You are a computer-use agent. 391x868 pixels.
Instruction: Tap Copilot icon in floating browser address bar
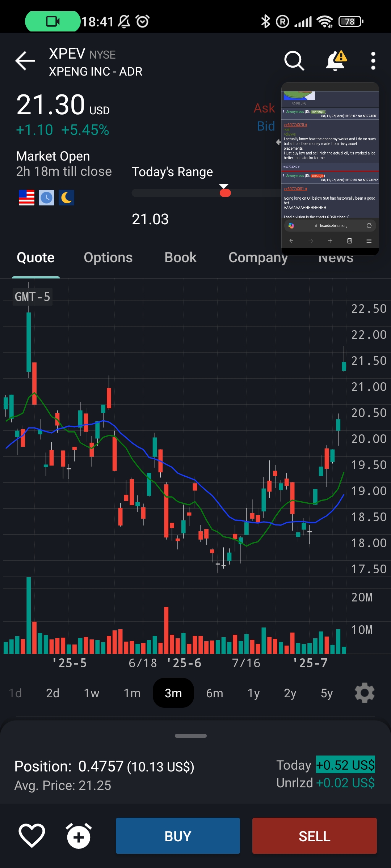291,226
